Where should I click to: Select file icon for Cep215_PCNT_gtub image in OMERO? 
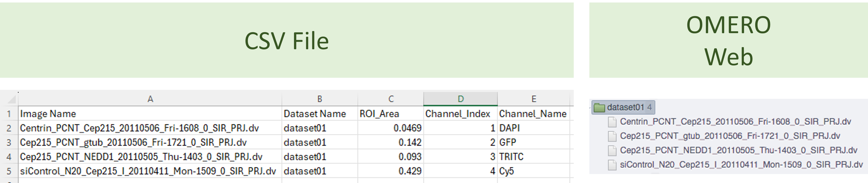(x=612, y=136)
